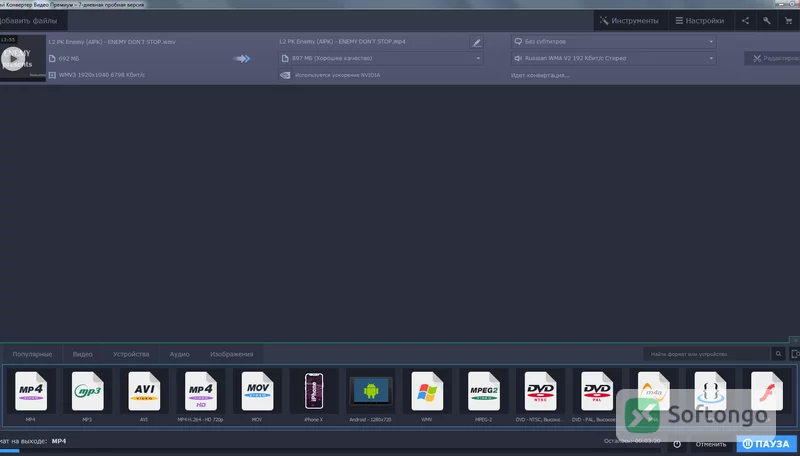Open the Инструменты tools menu
800x456 pixels.
coord(629,21)
